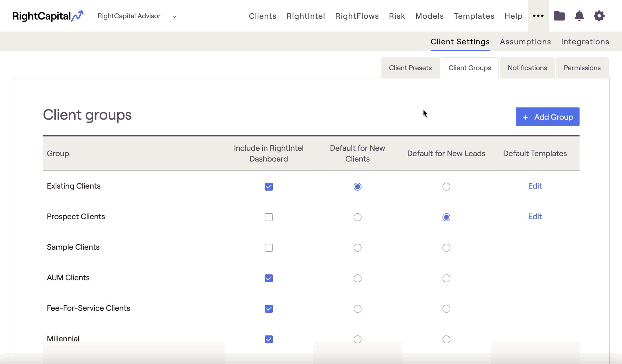Set Millennial as default for new leads
Image resolution: width=622 pixels, height=364 pixels.
[x=446, y=339]
